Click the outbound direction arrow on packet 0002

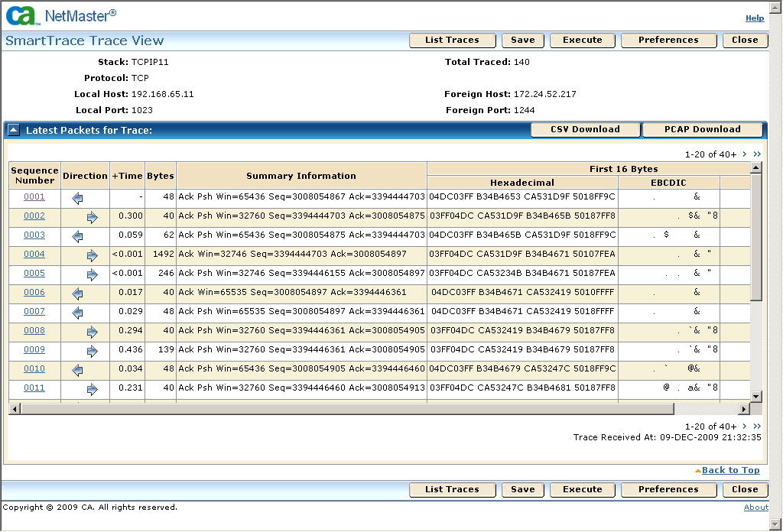93,219
